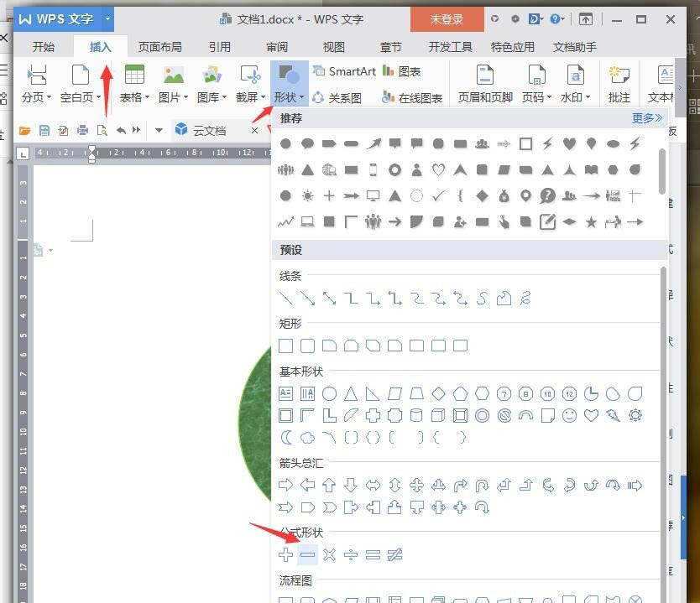Select the minus sign formula shape
This screenshot has height=603, width=700.
[307, 555]
